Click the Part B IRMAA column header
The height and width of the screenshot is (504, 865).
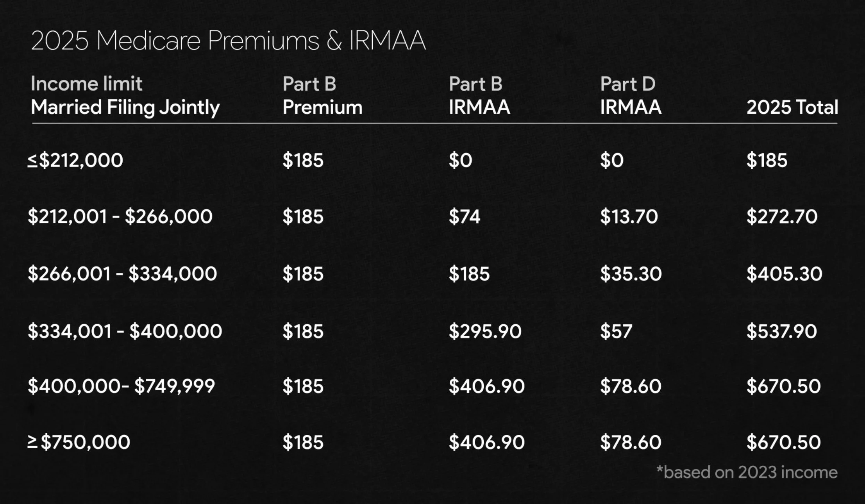(479, 95)
